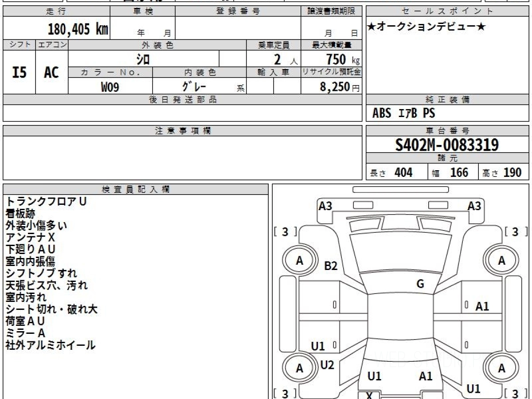Select the セールスポイント header
This screenshot has width=532, height=399.
point(447,12)
